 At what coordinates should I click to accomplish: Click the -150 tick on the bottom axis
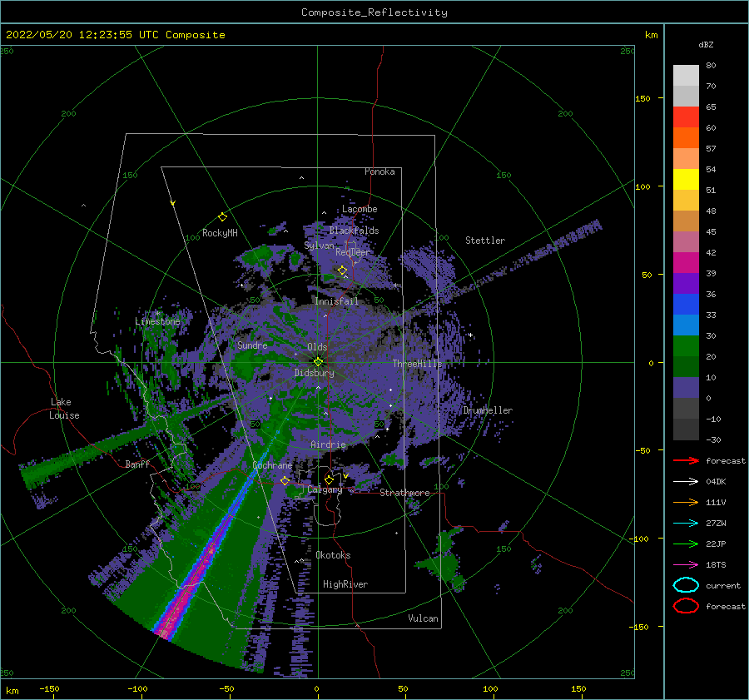point(49,688)
